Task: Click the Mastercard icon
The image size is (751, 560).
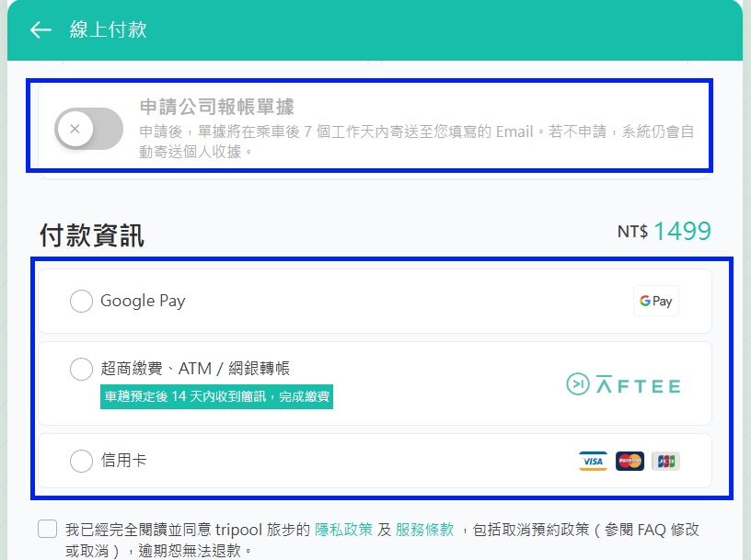Action: (x=629, y=460)
